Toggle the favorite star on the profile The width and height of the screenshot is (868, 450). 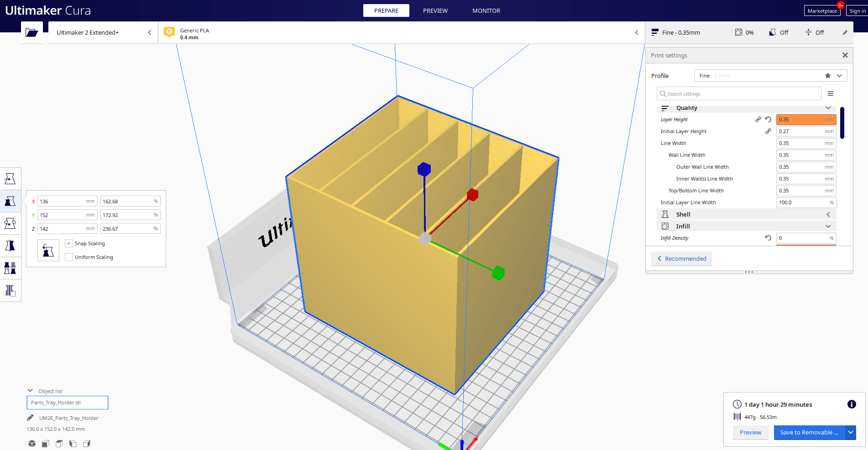pyautogui.click(x=827, y=75)
